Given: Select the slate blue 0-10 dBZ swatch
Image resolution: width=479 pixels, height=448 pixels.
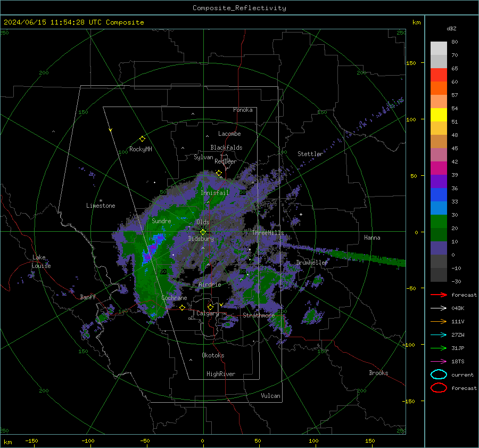Looking at the screenshot, I should pos(439,248).
